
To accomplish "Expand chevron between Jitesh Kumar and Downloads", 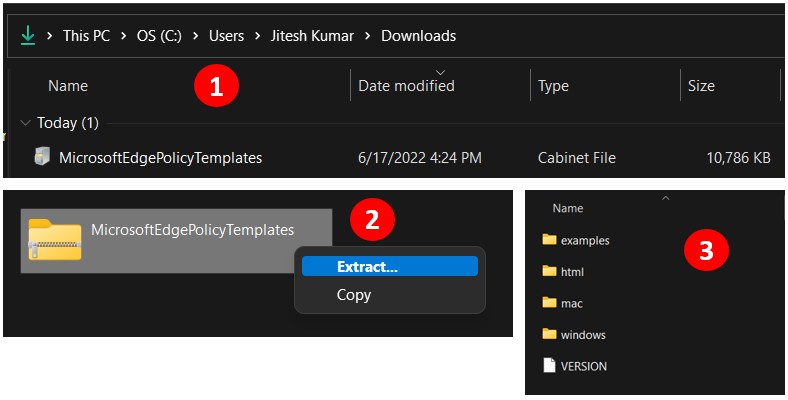I will (368, 36).
